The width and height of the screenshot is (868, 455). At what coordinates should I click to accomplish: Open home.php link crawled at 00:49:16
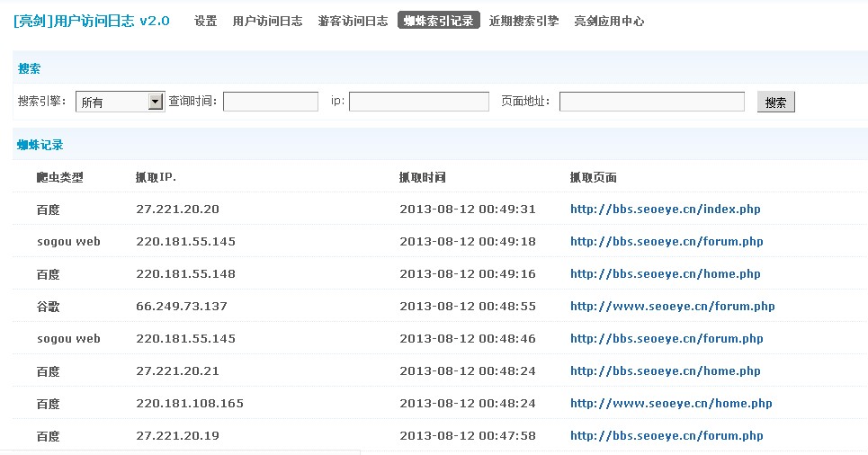pos(666,273)
